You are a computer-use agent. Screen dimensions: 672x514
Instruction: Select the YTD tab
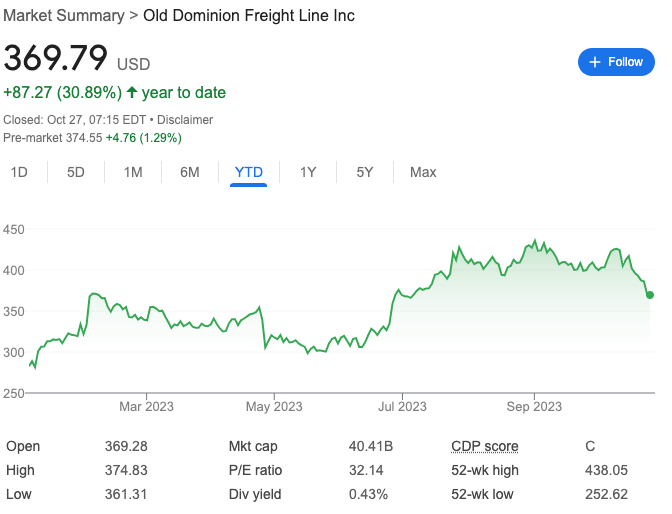pyautogui.click(x=248, y=172)
